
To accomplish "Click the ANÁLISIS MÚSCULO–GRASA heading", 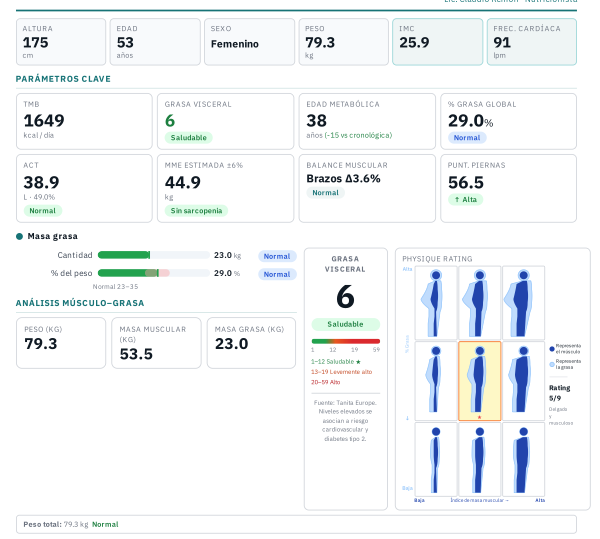I will (80, 303).
